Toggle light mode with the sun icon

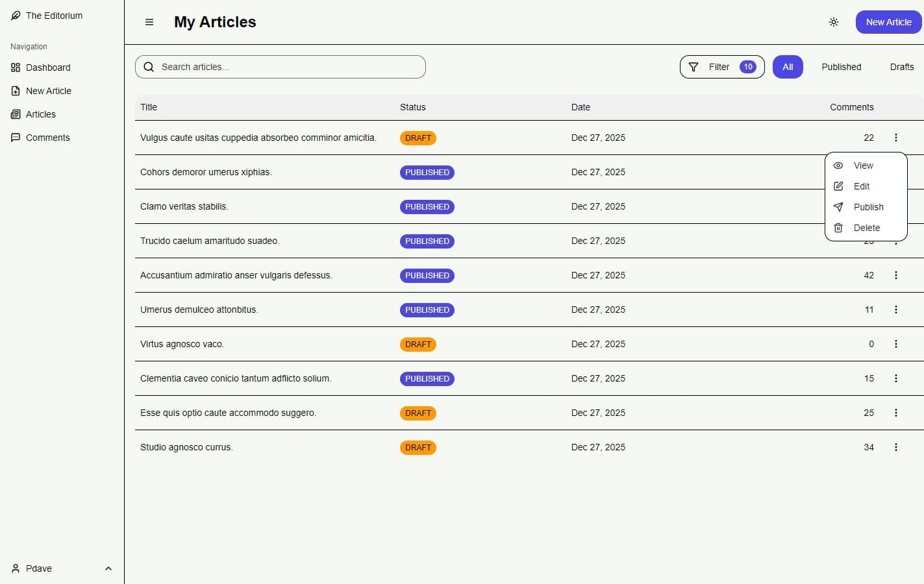click(834, 21)
